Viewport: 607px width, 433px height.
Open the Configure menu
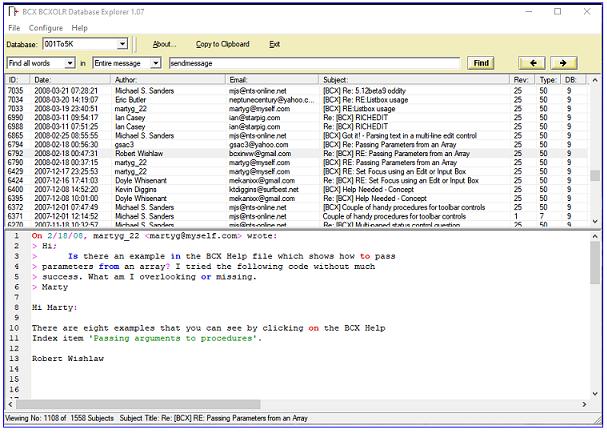pyautogui.click(x=46, y=28)
